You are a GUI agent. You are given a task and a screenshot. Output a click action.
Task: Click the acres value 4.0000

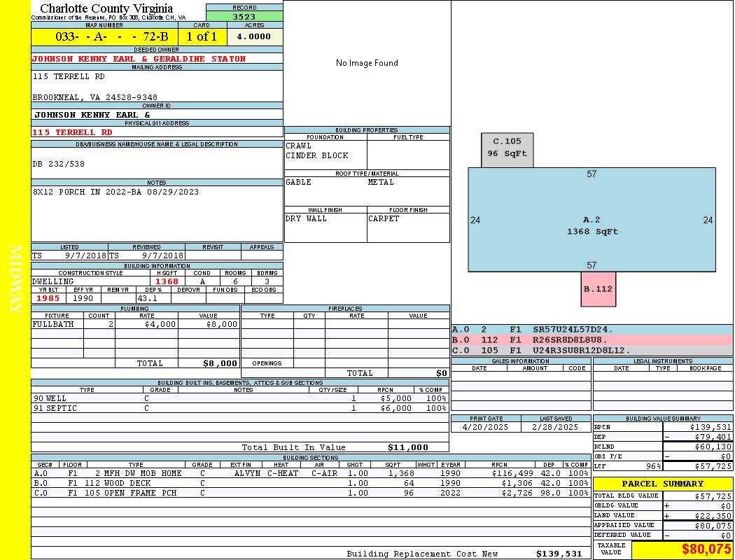coord(254,36)
